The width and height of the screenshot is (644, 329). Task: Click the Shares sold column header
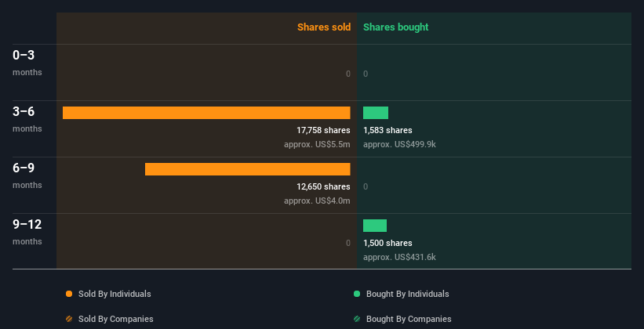click(x=324, y=27)
